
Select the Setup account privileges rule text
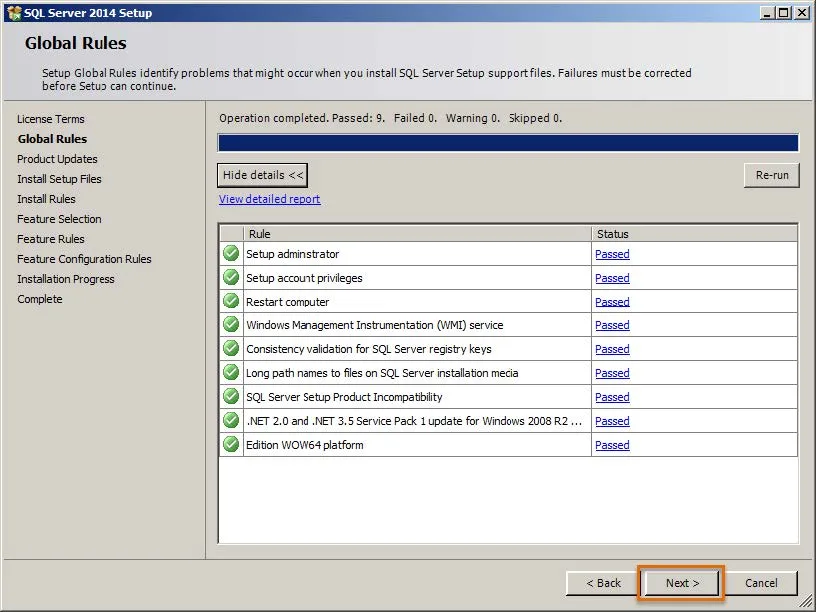pos(304,278)
